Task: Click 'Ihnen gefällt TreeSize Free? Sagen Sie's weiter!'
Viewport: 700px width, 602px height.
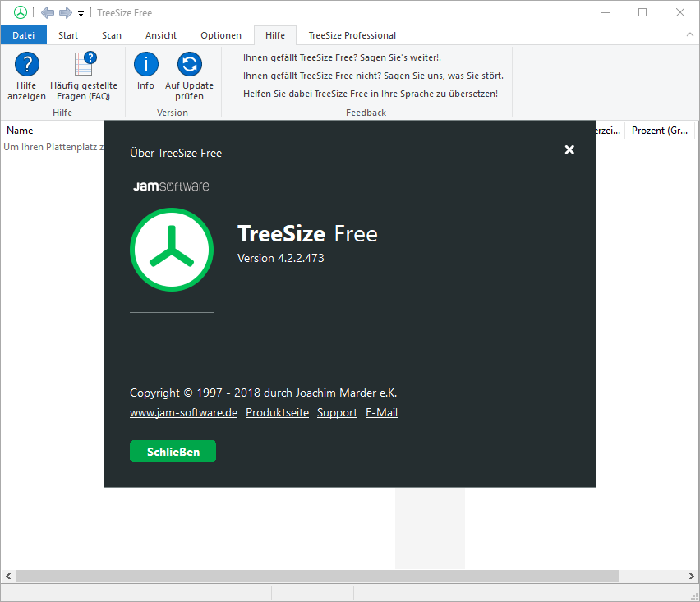Action: pyautogui.click(x=342, y=57)
